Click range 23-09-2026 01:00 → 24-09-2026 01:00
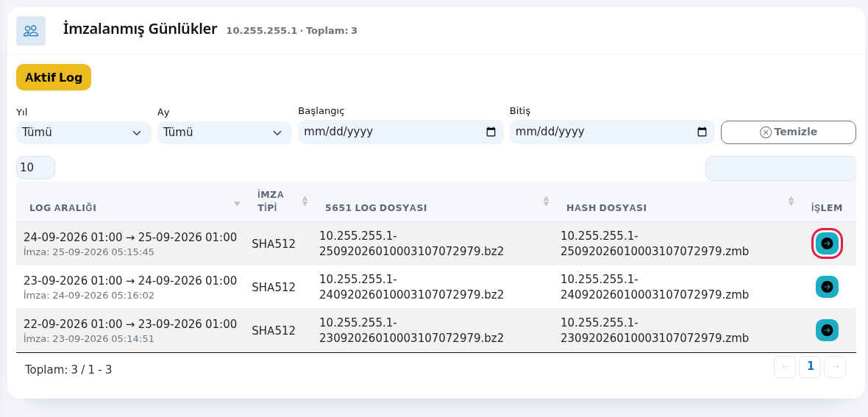The height and width of the screenshot is (417, 868). point(130,280)
